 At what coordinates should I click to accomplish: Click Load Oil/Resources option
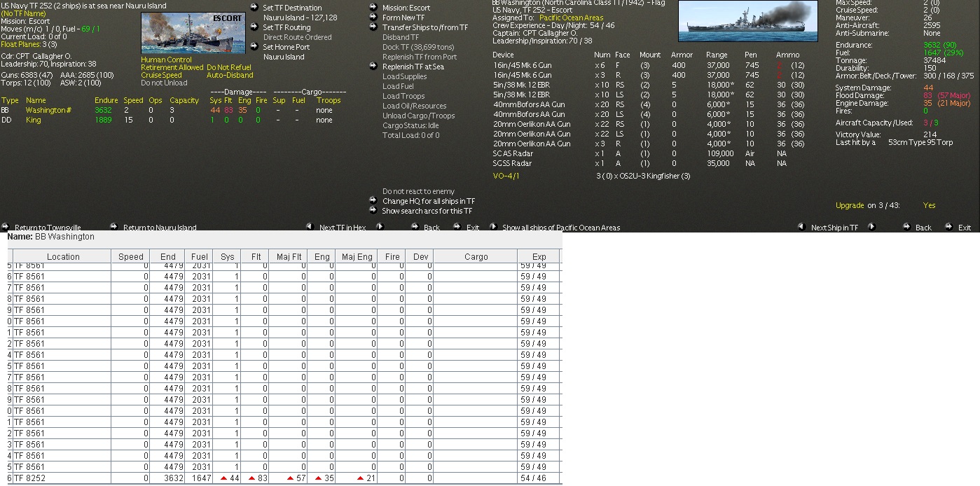(x=414, y=106)
